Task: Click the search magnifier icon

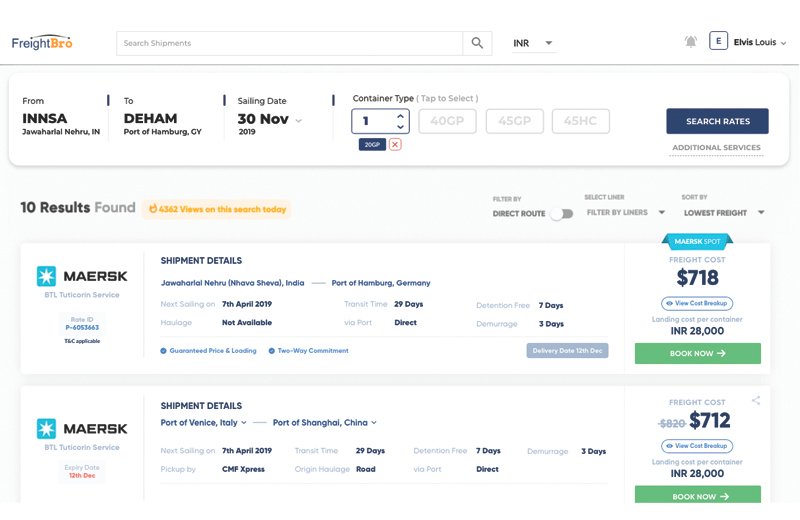Action: pyautogui.click(x=477, y=43)
